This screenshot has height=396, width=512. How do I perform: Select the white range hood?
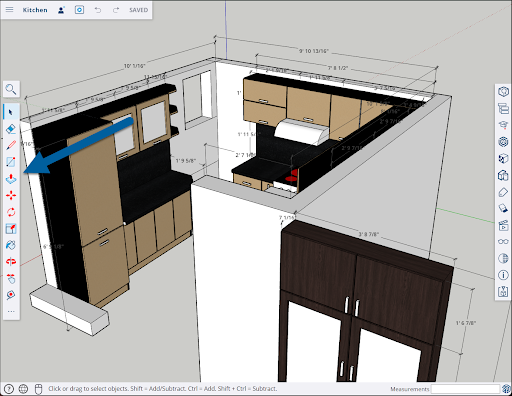(301, 132)
